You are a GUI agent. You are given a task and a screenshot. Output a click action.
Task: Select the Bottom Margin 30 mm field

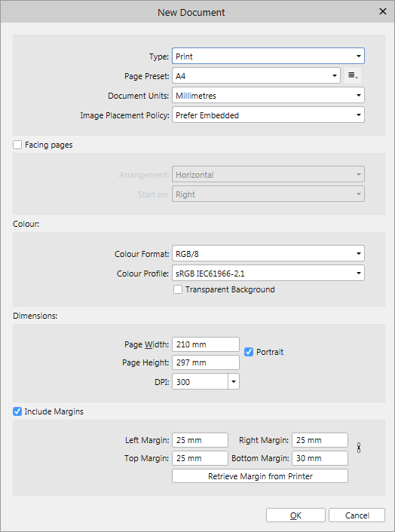pos(320,458)
